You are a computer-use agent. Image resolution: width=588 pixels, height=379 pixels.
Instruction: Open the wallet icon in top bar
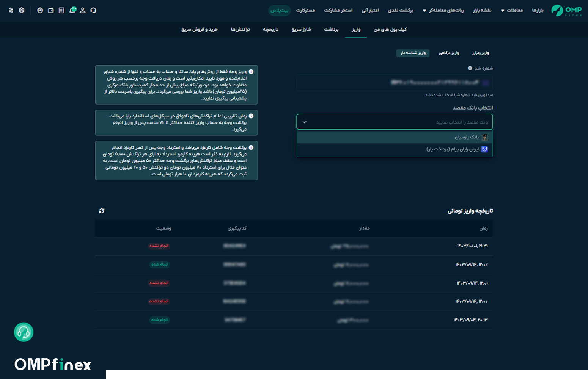51,10
